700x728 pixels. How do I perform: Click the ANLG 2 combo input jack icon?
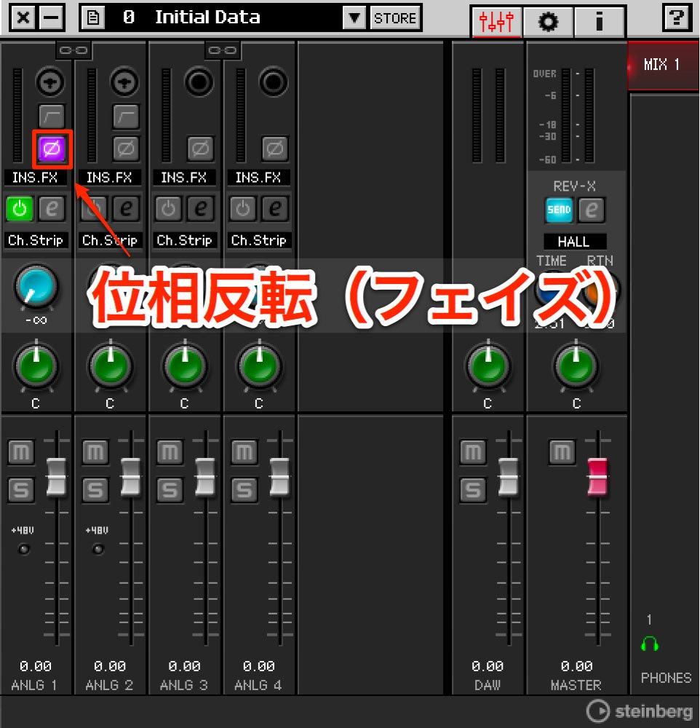point(124,82)
